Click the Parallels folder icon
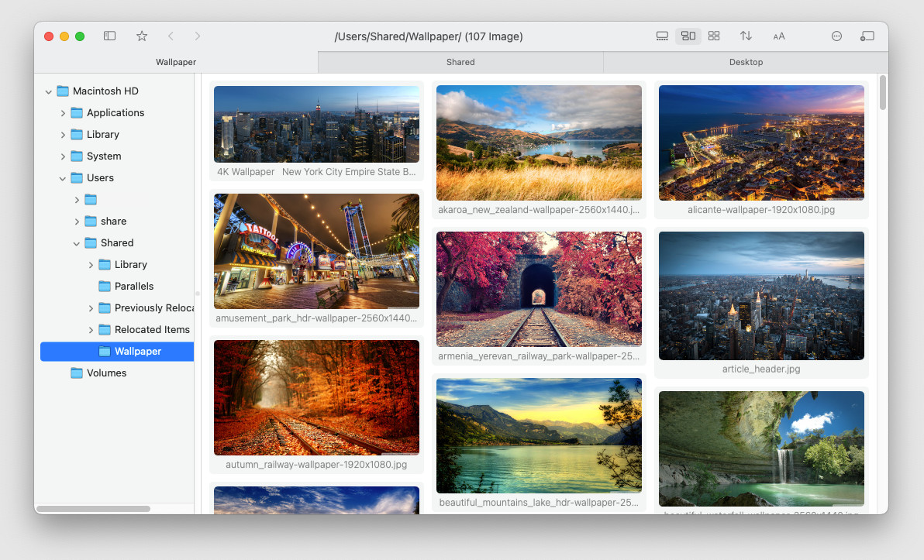 105,286
